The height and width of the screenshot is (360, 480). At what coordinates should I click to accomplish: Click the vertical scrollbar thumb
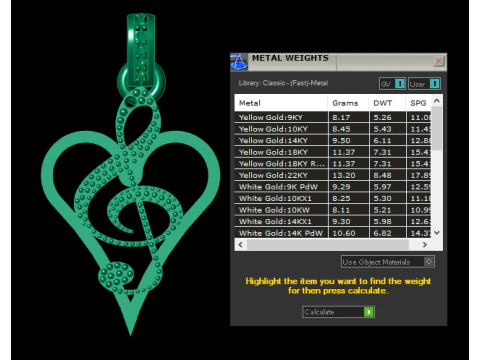tap(437, 128)
